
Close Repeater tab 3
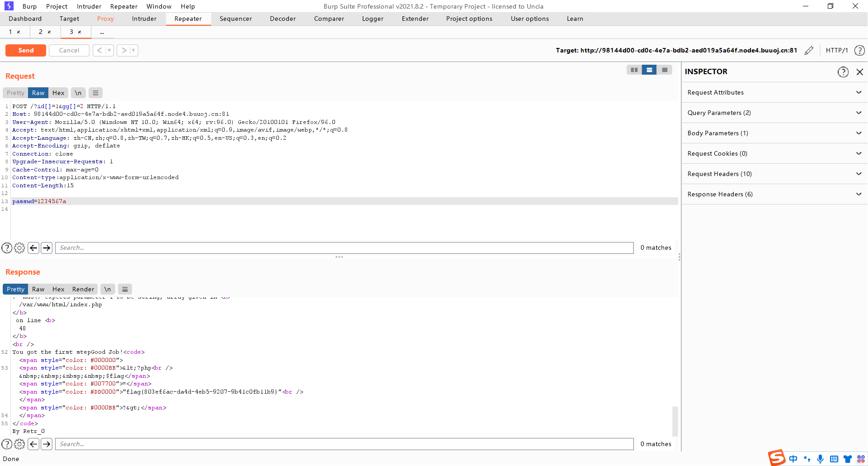pos(80,32)
